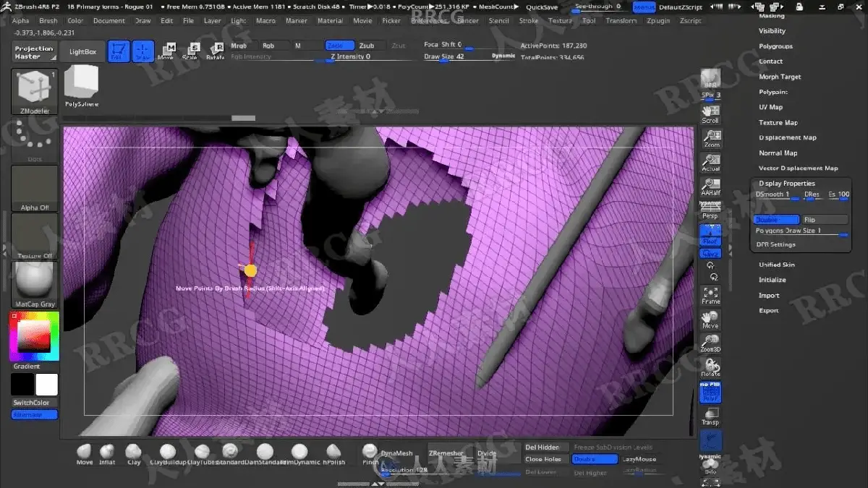Click the Scroll canvas icon
The image size is (868, 488).
click(x=711, y=114)
